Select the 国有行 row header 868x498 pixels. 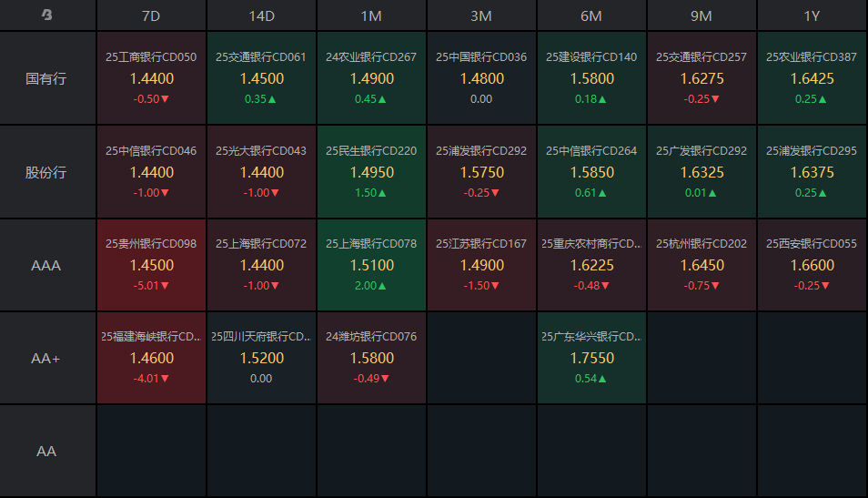click(47, 78)
